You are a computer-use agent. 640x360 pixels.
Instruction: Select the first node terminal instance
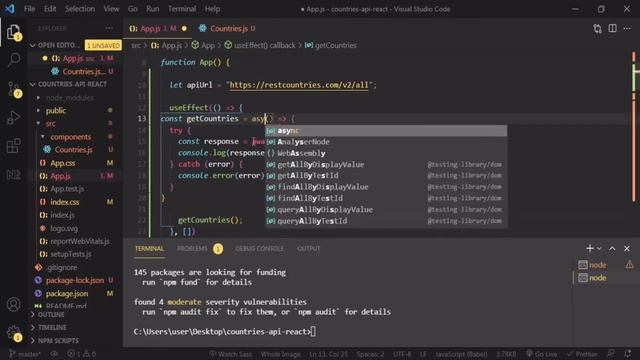(597, 265)
